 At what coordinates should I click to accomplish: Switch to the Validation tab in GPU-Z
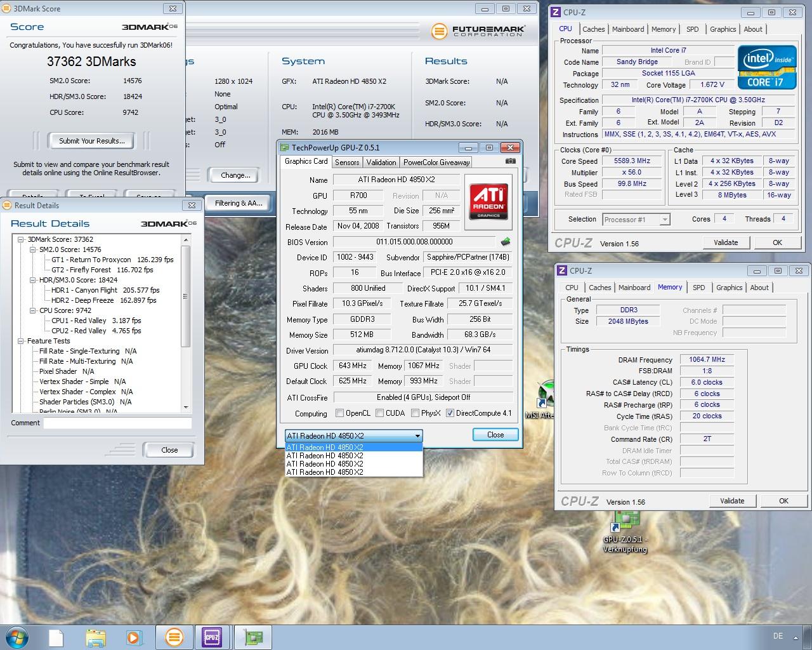click(381, 162)
